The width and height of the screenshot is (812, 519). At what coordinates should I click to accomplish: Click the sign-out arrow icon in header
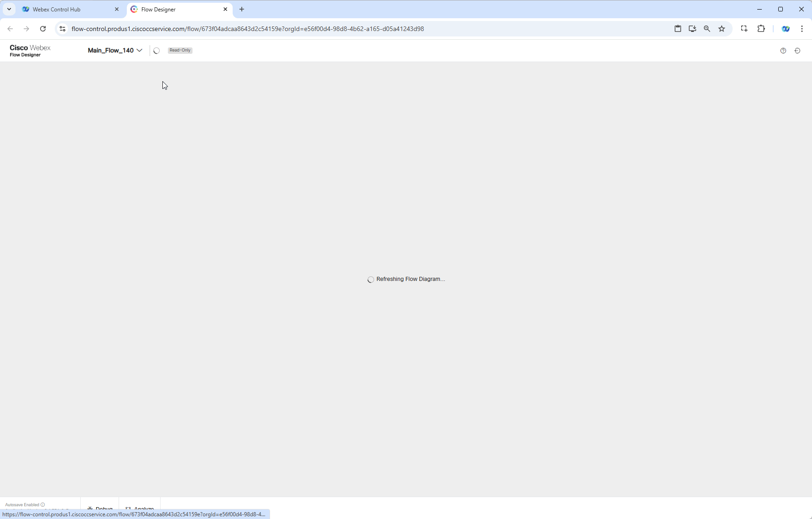point(797,51)
